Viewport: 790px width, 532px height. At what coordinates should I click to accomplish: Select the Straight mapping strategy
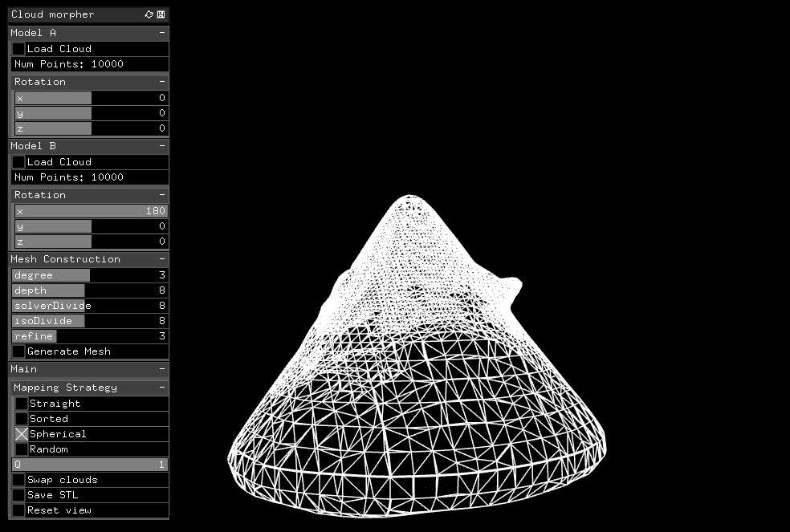pos(22,404)
